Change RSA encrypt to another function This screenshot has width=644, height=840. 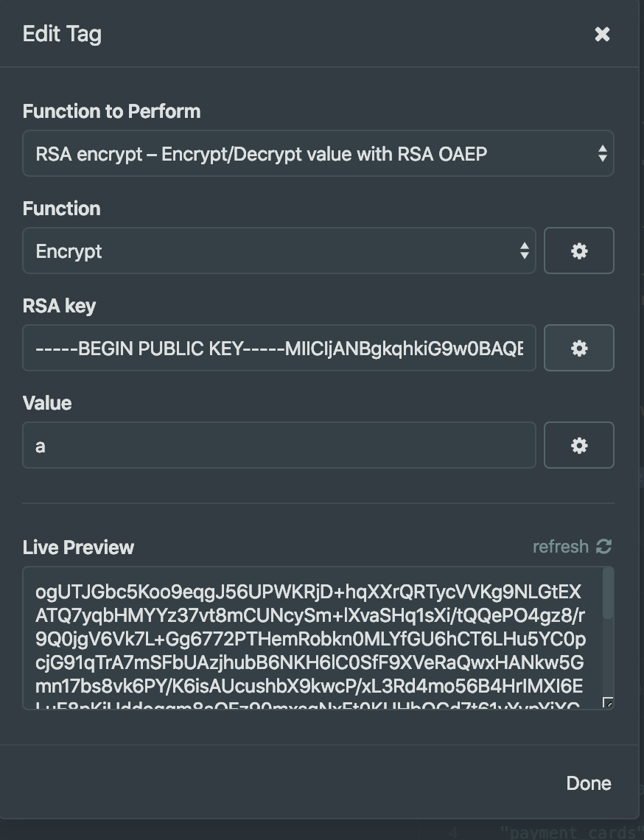318,153
